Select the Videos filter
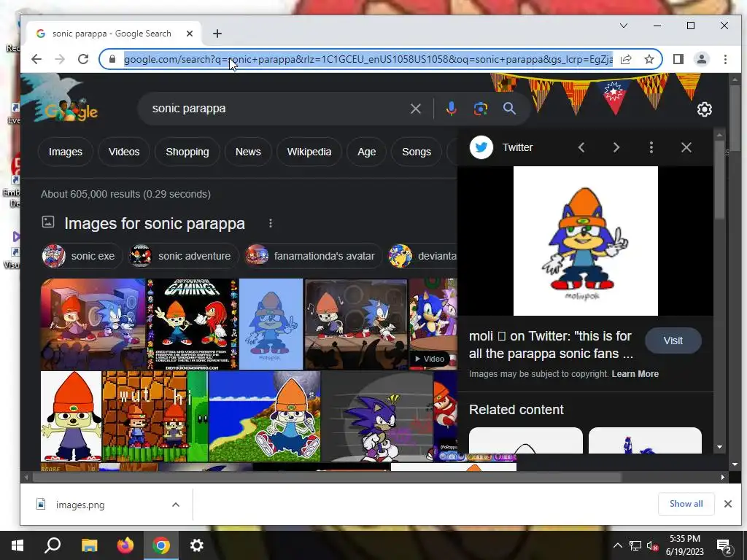Screen dimensions: 747x560 (124, 152)
